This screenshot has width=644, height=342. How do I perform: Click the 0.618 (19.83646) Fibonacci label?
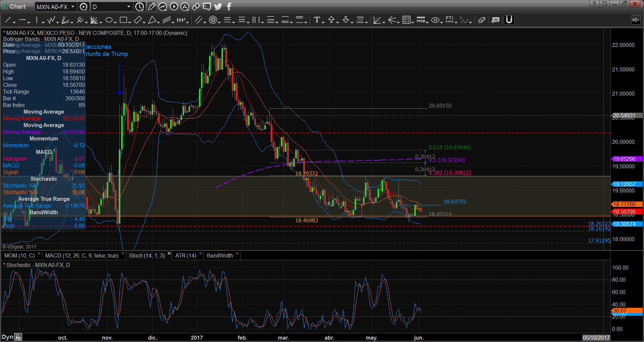tap(450, 147)
